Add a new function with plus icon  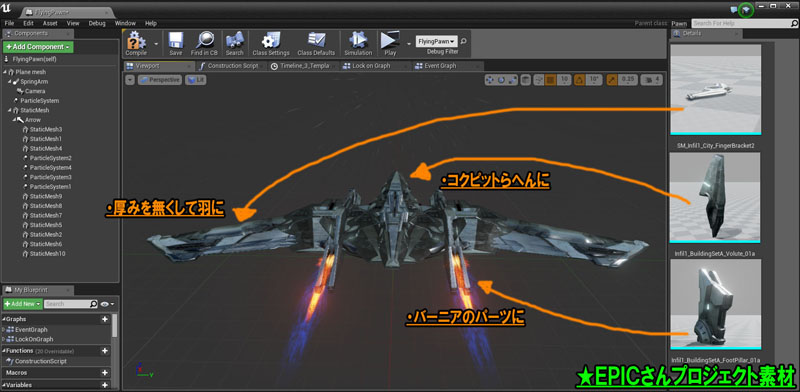tap(105, 351)
